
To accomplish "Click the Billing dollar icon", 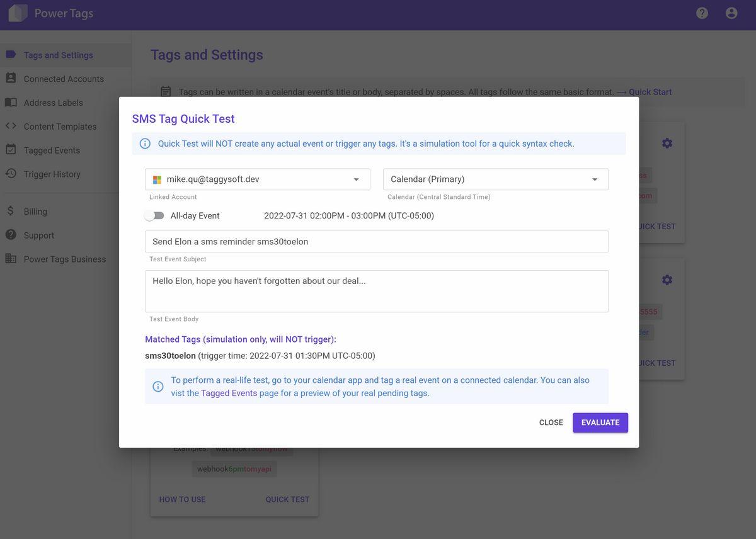I will [x=11, y=211].
